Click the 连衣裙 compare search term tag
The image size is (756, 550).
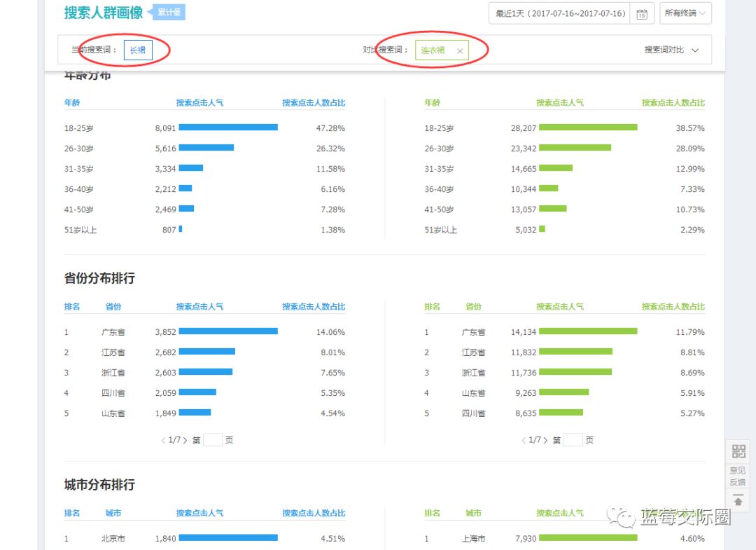[x=433, y=50]
